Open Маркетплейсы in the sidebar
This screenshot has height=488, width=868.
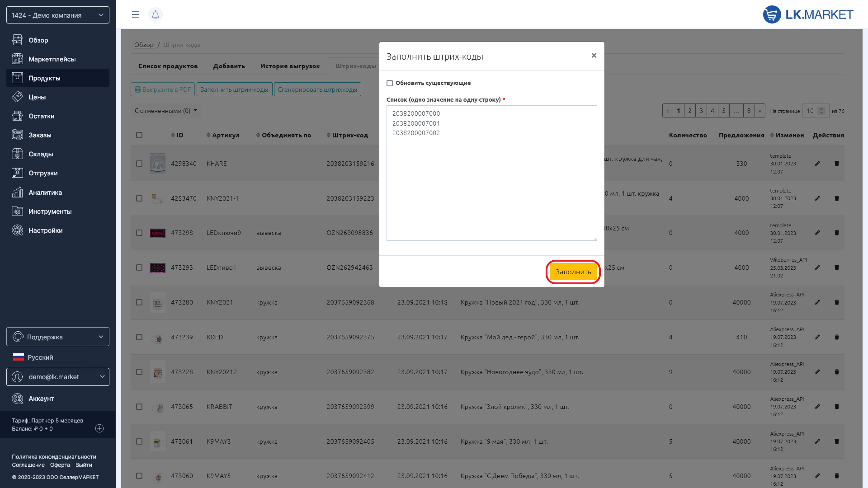coord(52,59)
